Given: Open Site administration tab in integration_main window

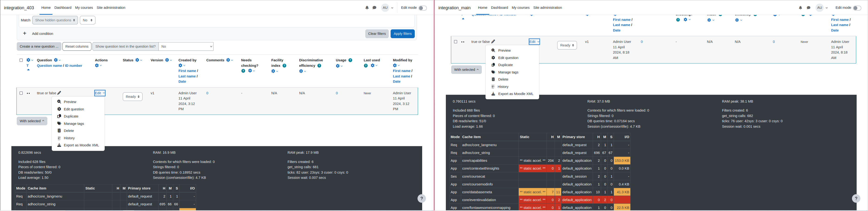Looking at the screenshot, I should (x=547, y=7).
